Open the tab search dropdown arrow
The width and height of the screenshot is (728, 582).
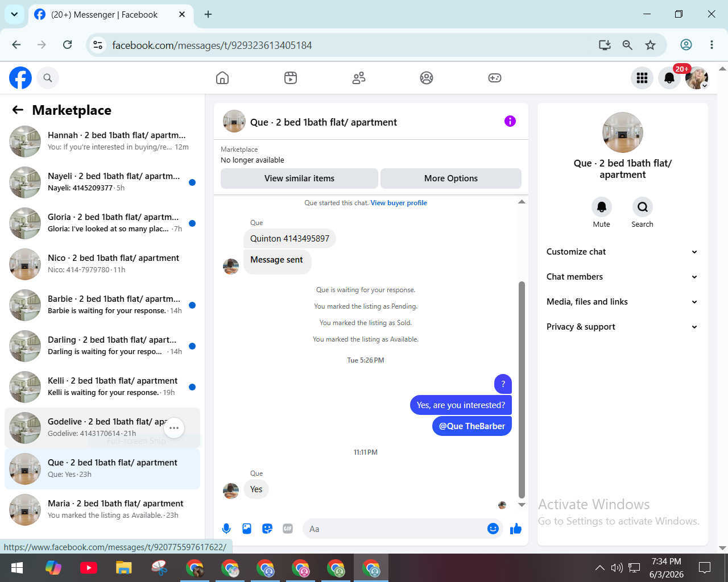point(14,14)
